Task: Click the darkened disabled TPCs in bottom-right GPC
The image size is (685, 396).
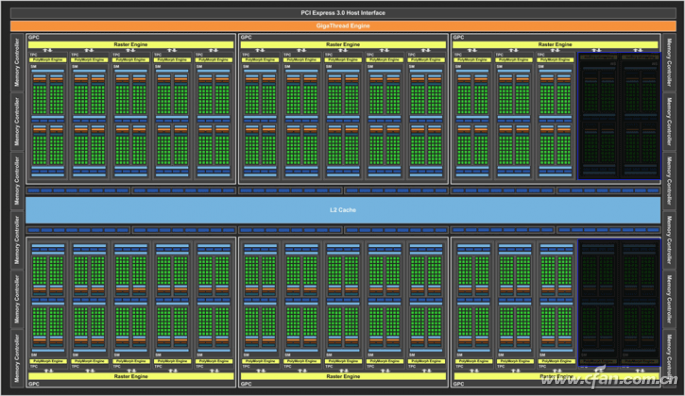Action: [619, 302]
